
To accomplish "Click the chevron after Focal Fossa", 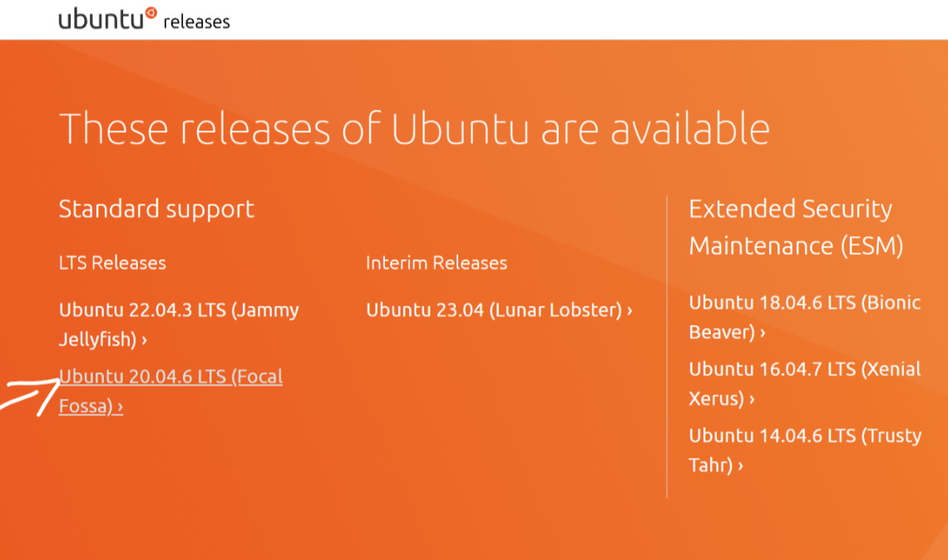I will pos(120,407).
